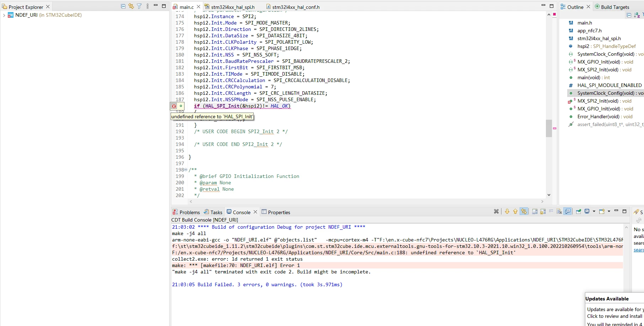The image size is (644, 326).
Task: Open display selected console dropdown
Action: 594,212
